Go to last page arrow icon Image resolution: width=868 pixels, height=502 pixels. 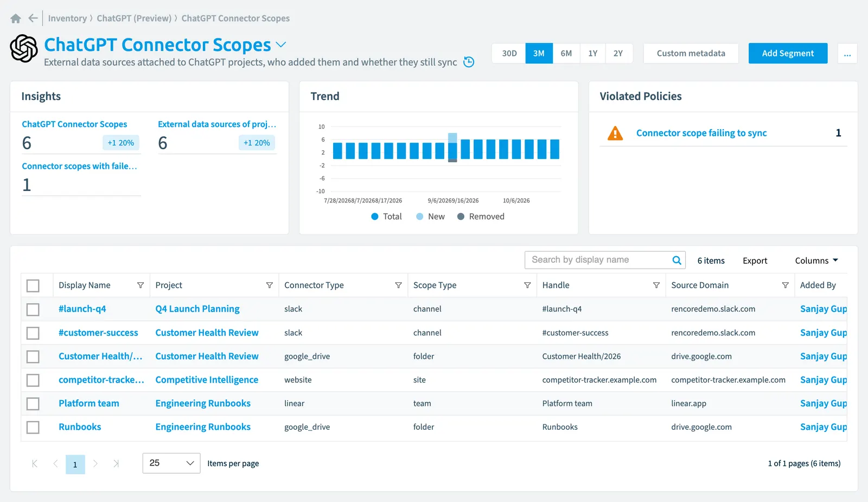click(x=116, y=463)
